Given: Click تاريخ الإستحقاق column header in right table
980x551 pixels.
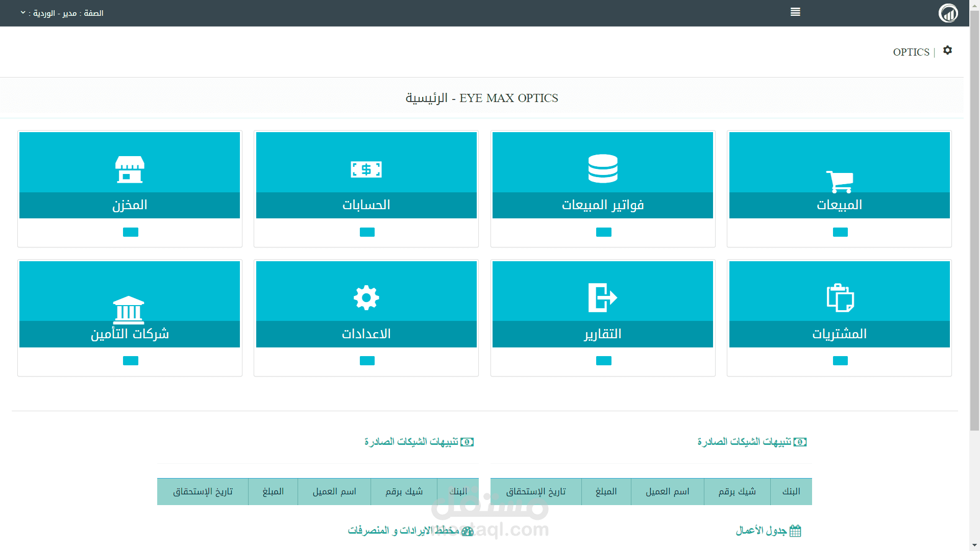Looking at the screenshot, I should tap(535, 491).
